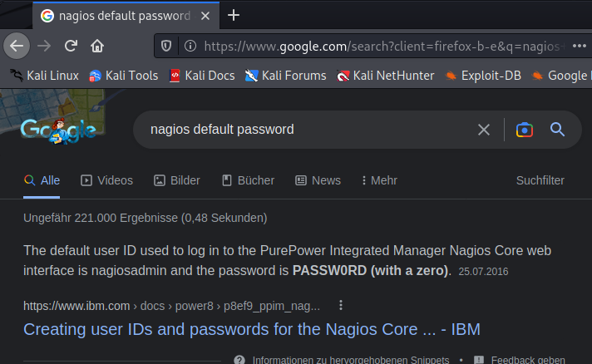Reload the current page
592x364 pixels.
(71, 46)
